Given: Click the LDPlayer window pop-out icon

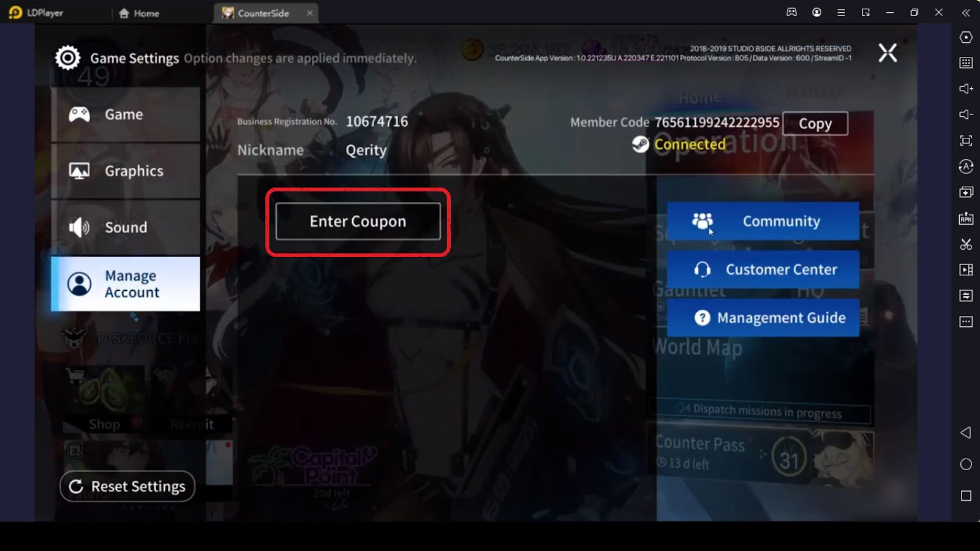Looking at the screenshot, I should [865, 12].
